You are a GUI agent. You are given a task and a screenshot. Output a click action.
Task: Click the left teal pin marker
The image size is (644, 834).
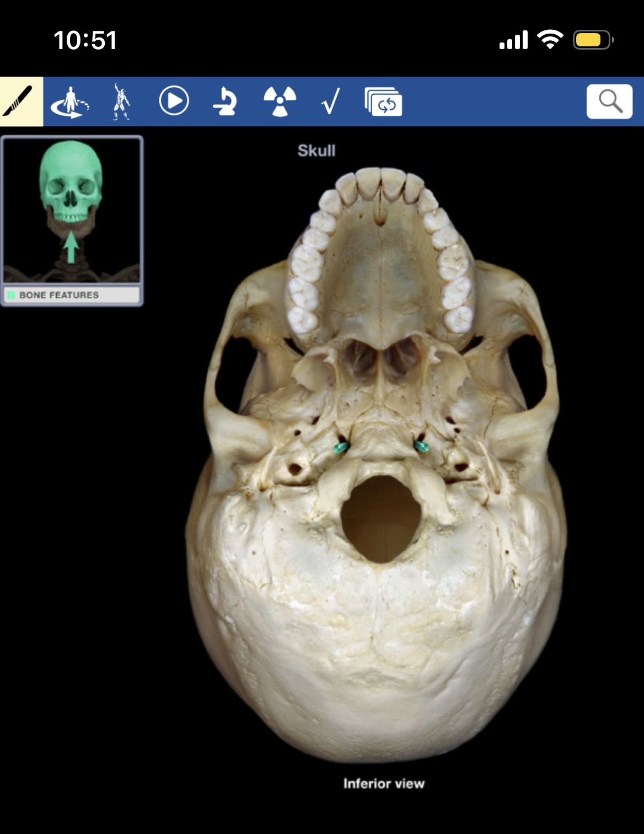(x=341, y=446)
